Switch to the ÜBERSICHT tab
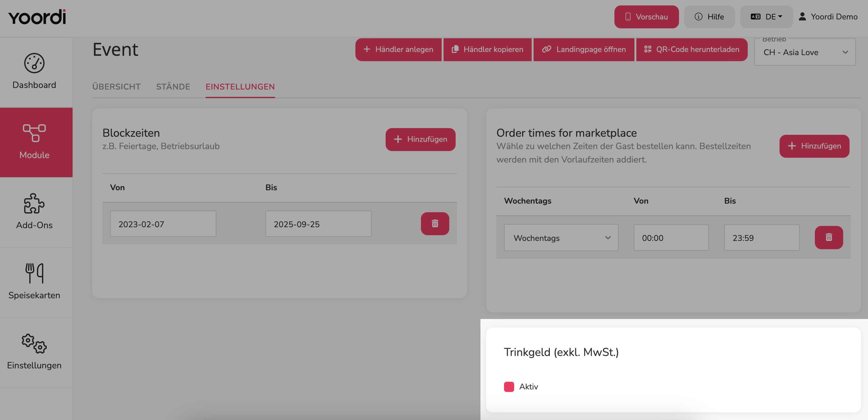Image resolution: width=868 pixels, height=420 pixels. 116,87
